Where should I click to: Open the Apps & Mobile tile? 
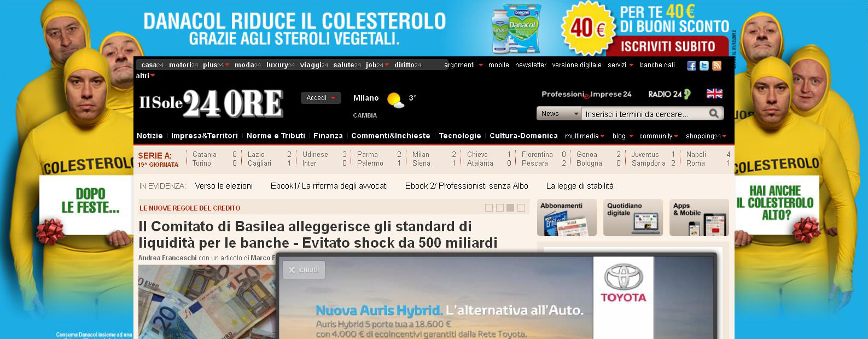coord(699,218)
